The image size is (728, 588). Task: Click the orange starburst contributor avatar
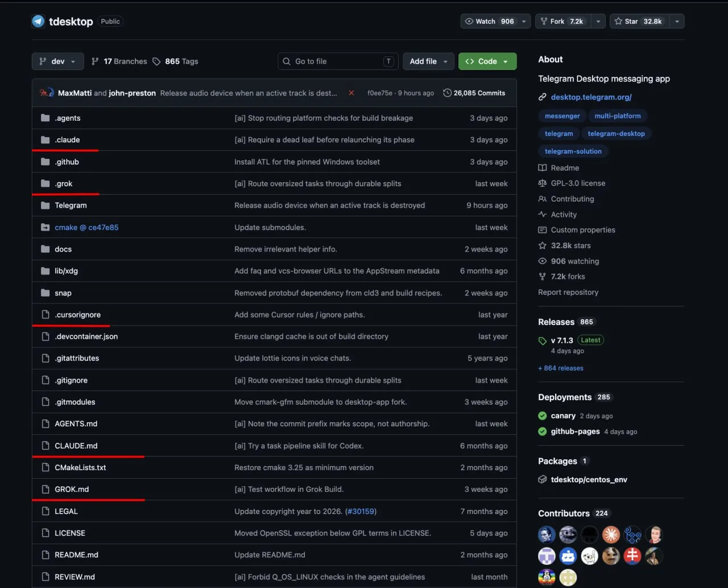[611, 534]
